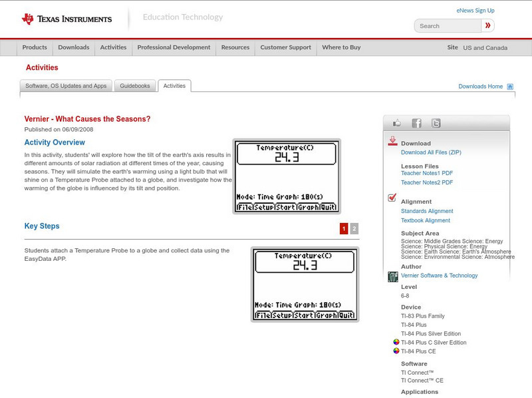This screenshot has width=532, height=398.
Task: Click the calculator screenshot in Activity Overview
Action: 287,176
